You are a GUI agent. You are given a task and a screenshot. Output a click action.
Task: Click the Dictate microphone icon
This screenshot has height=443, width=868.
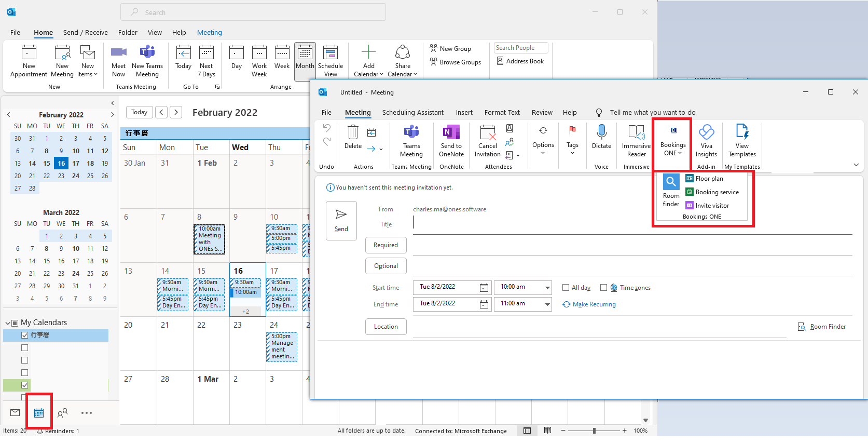tap(601, 133)
